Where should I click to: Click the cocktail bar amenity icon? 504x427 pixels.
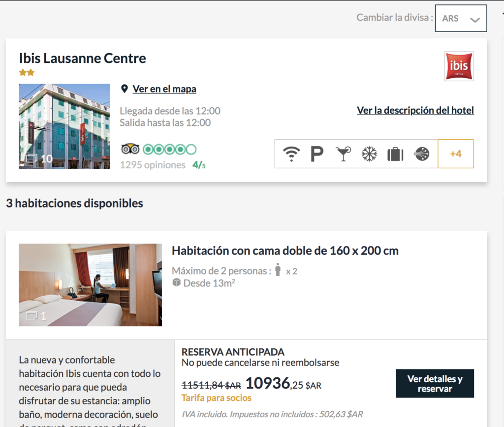point(343,154)
